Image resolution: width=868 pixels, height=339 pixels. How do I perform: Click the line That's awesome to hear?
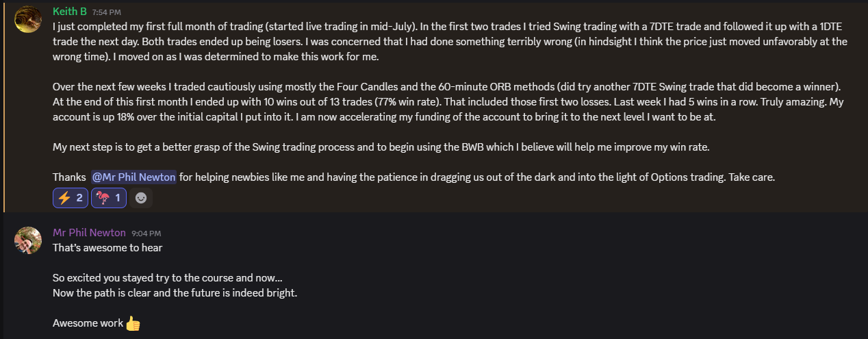click(107, 248)
